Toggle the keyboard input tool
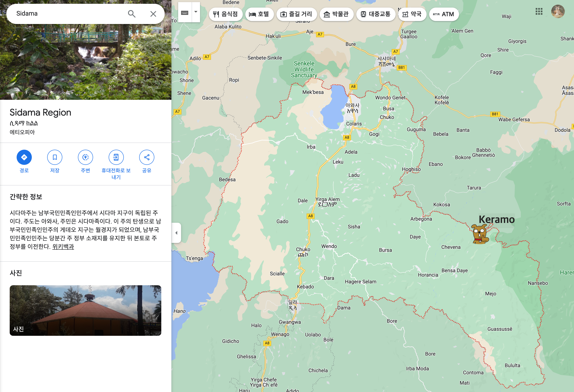 [x=185, y=12]
